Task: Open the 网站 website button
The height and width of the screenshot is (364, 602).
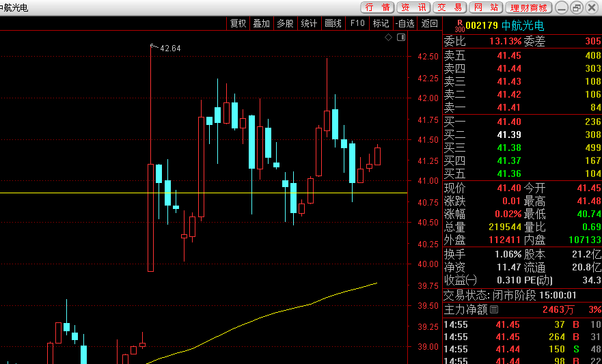Action: point(486,8)
